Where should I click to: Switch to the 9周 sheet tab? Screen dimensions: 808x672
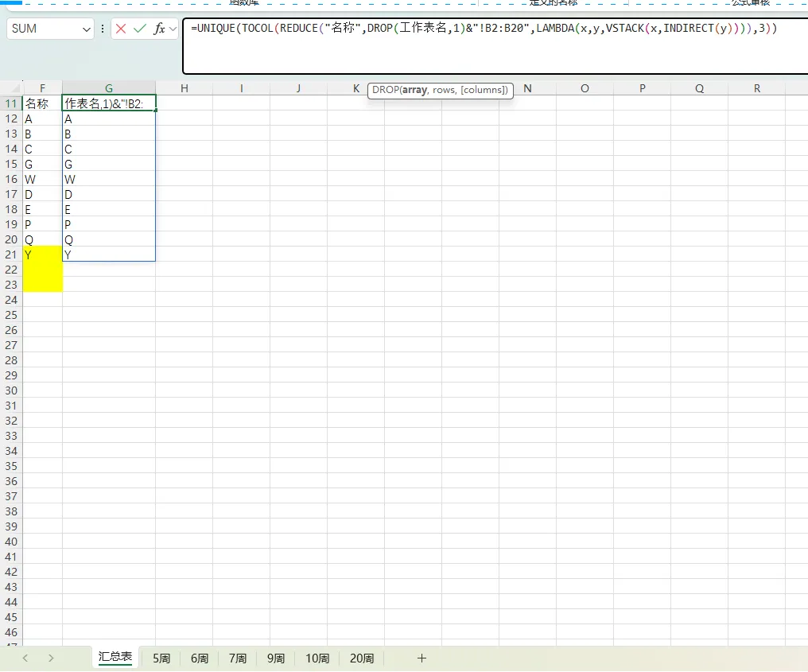[276, 658]
